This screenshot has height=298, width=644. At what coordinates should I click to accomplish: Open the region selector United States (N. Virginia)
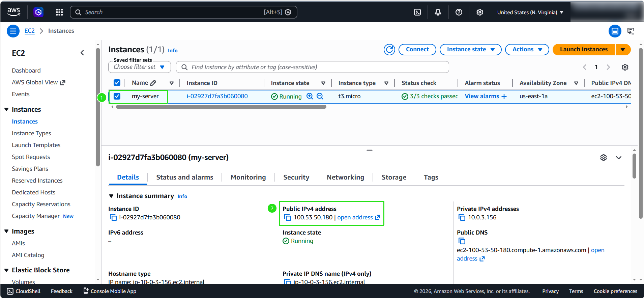530,12
